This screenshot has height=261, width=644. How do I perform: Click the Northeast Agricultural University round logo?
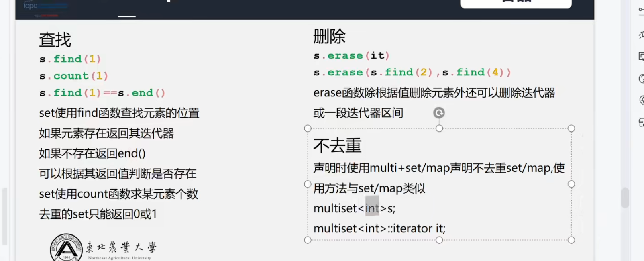coord(66,249)
